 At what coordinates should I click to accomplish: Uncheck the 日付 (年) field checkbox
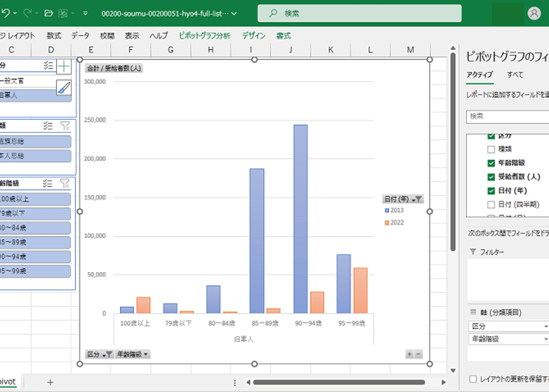[x=491, y=191]
